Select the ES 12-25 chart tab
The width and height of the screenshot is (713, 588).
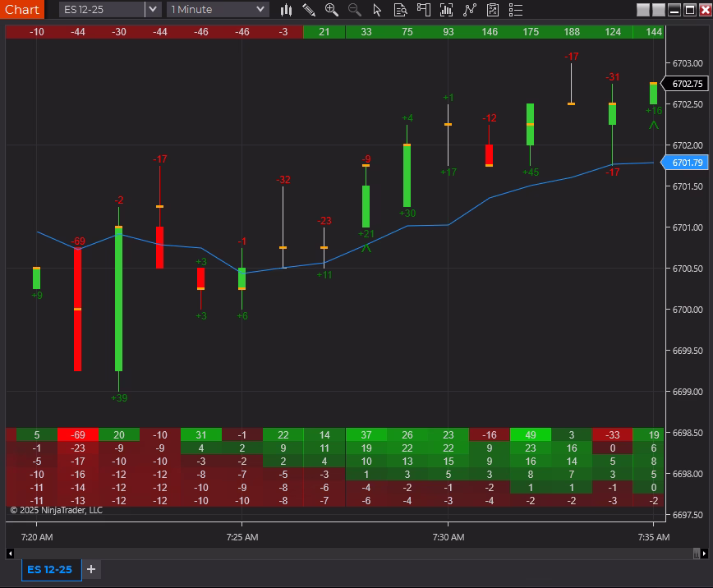pyautogui.click(x=49, y=569)
